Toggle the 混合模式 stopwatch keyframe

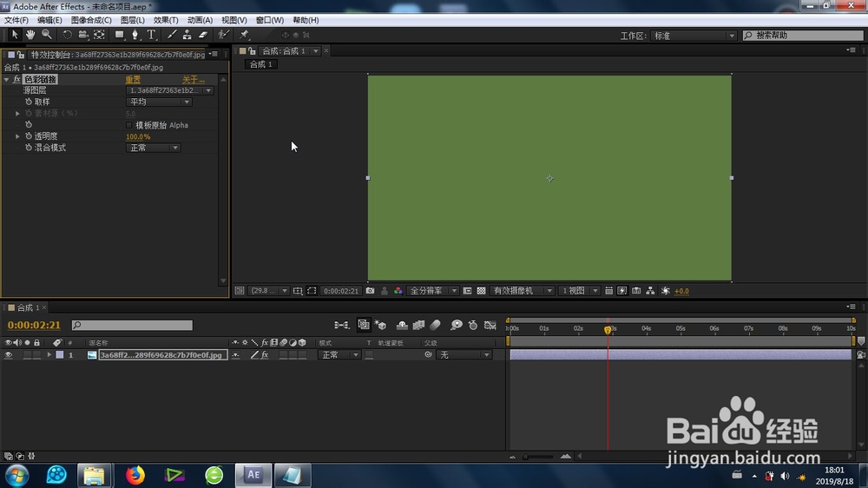tap(29, 148)
